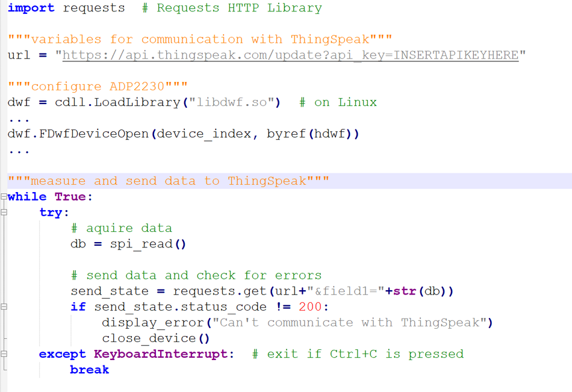The width and height of the screenshot is (572, 392).
Task: Click the '# Requests HTTP Library' comment
Action: (x=232, y=8)
